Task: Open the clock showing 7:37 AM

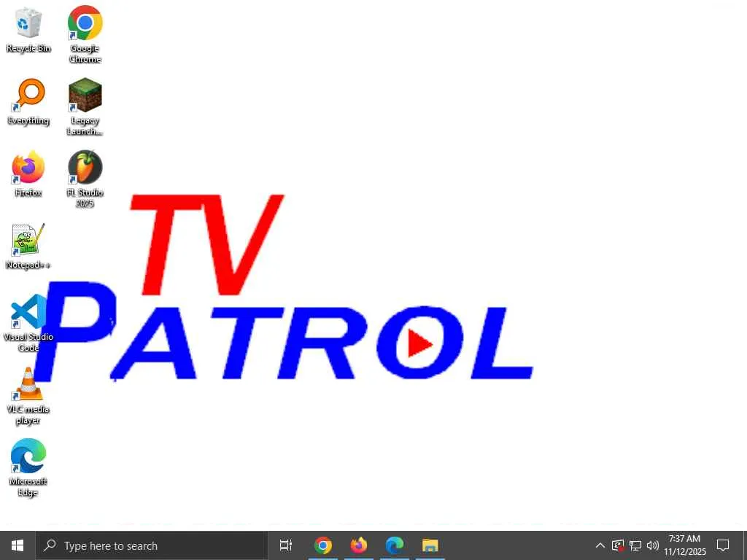Action: coord(684,545)
